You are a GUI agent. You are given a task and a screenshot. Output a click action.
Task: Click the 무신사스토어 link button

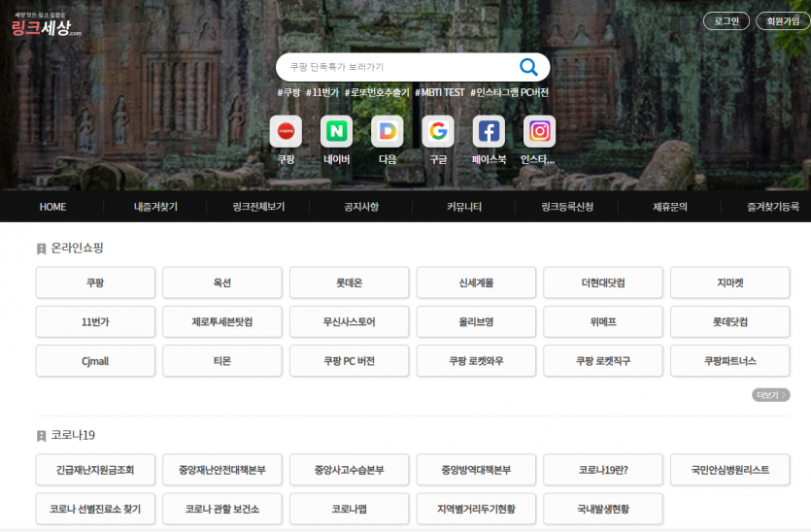point(349,321)
